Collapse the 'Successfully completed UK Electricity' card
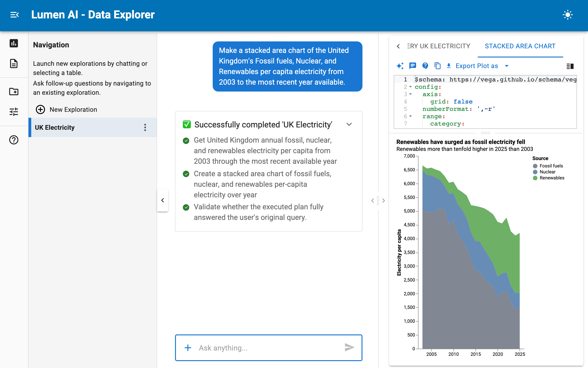 point(349,124)
